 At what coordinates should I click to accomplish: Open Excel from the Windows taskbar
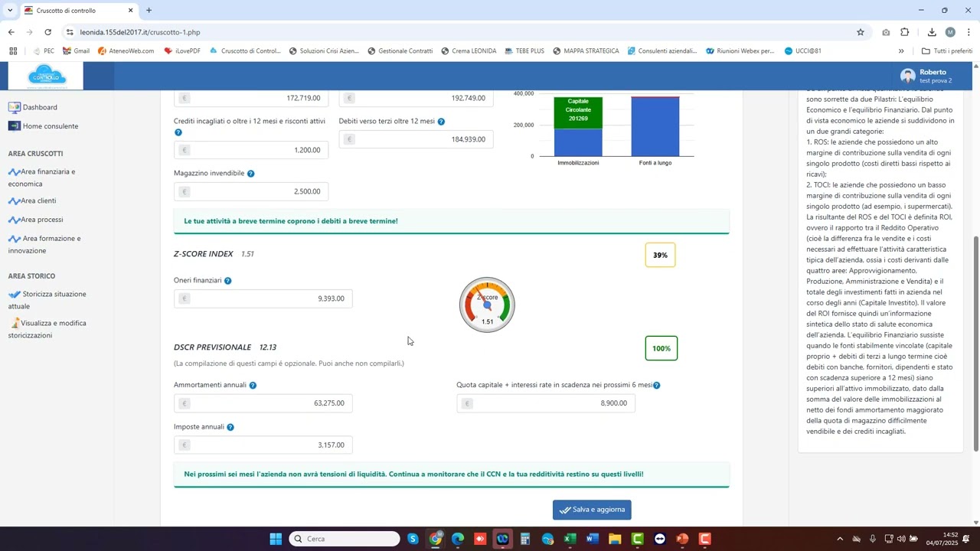570,539
